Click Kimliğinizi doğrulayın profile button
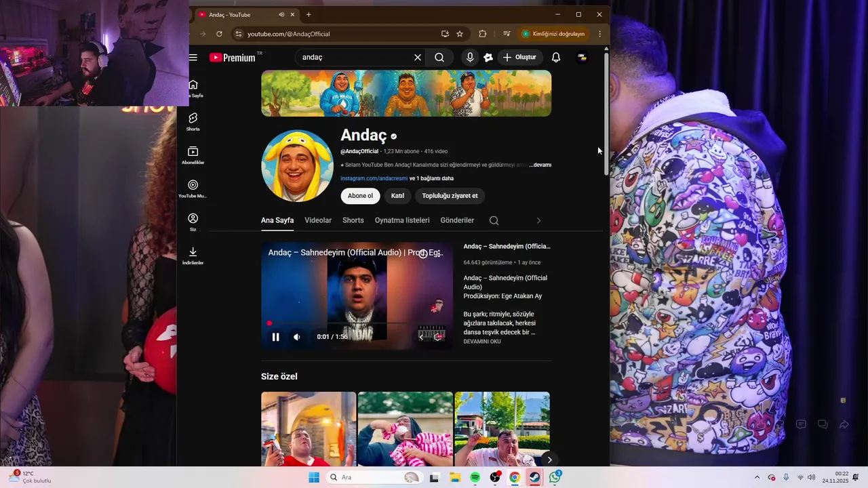868x488 pixels. 553,34
